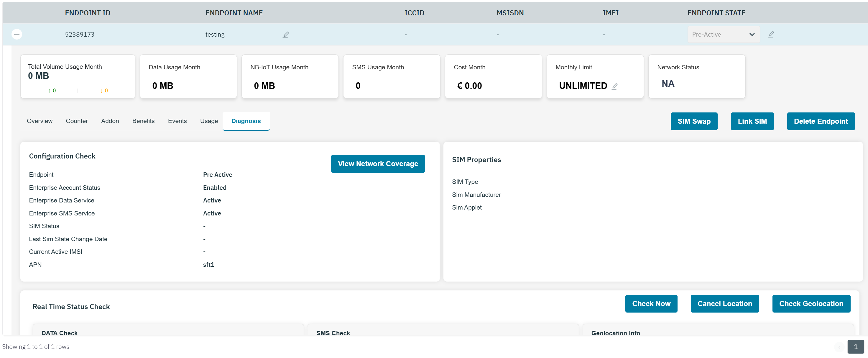Switch to the Usage tab
Viewport: 868px width, 358px height.
209,121
